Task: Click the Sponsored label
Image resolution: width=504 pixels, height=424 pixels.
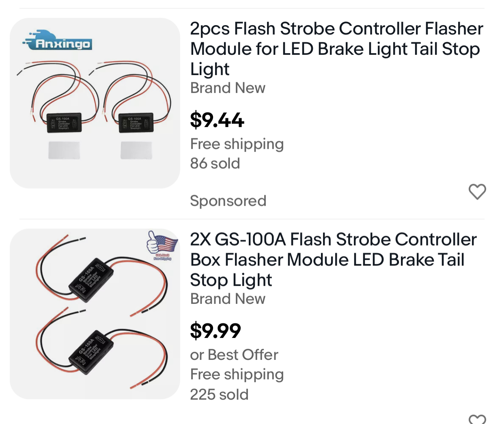Action: 228,201
